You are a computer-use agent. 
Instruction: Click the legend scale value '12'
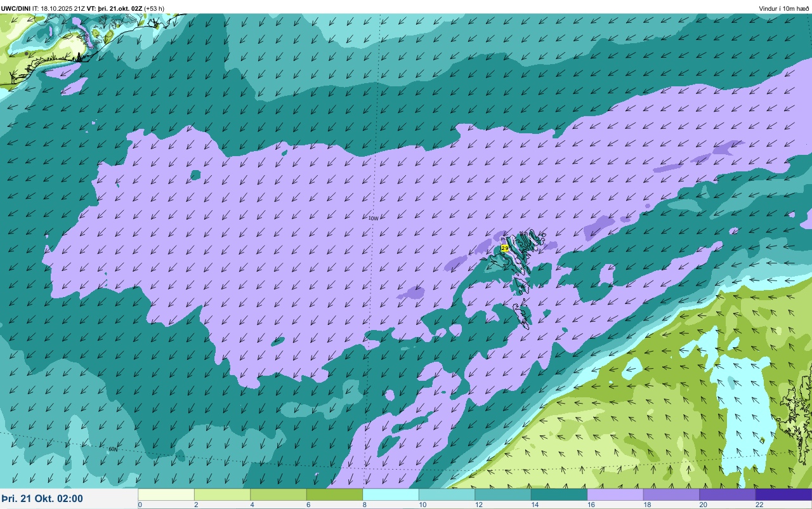(x=479, y=505)
